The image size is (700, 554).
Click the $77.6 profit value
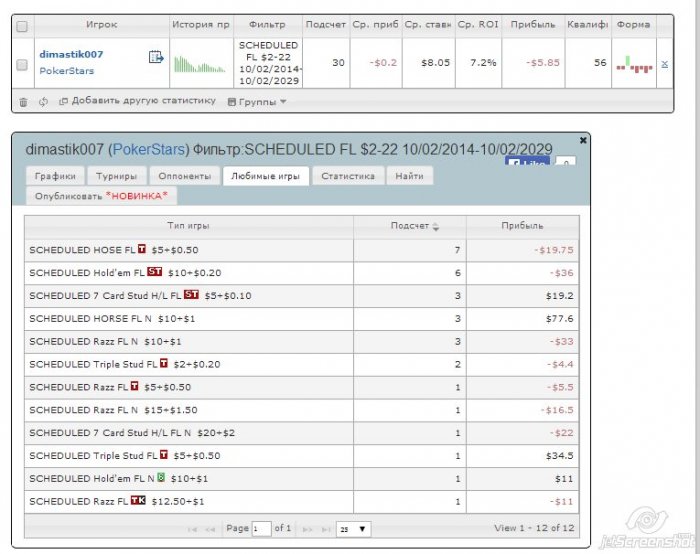point(559,319)
